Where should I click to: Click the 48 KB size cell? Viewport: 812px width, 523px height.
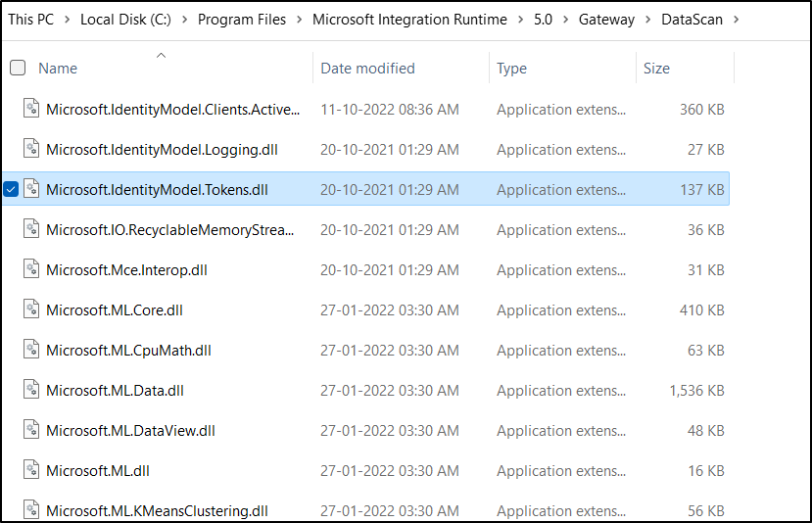[x=706, y=430]
